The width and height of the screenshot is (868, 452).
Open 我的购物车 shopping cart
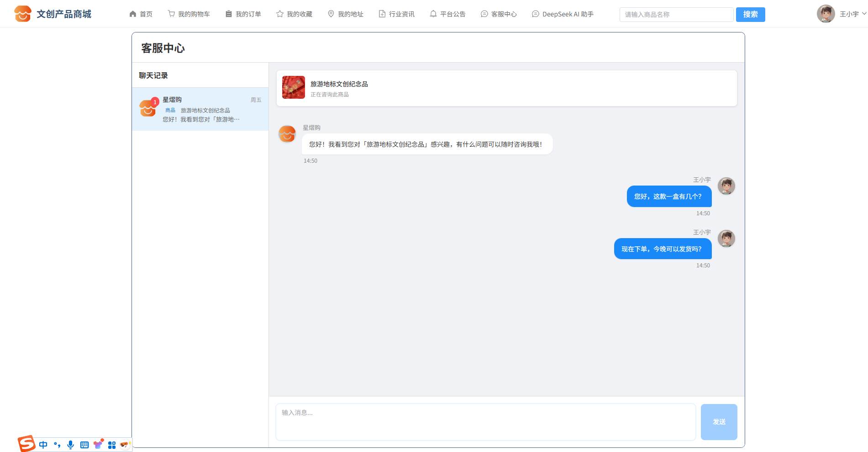[189, 14]
